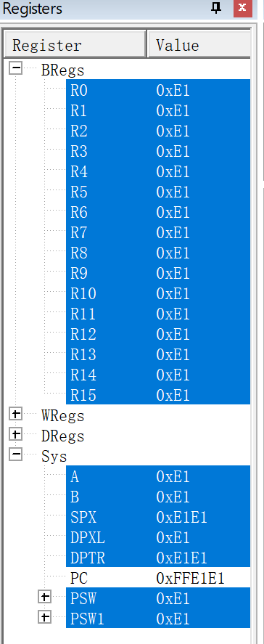Select the R7 register entry
This screenshot has width=264, height=644.
[x=158, y=232]
